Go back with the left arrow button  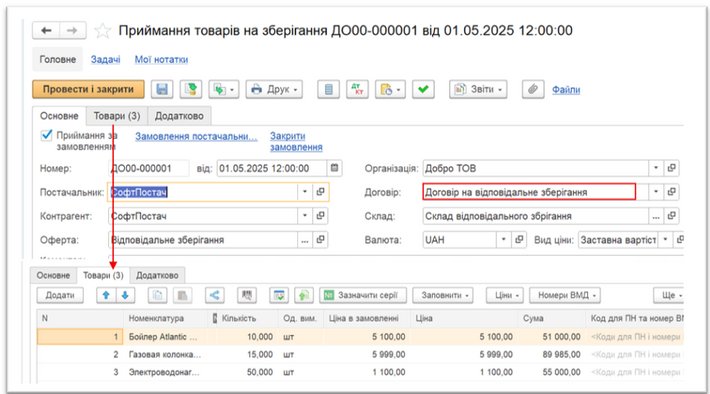[x=46, y=30]
